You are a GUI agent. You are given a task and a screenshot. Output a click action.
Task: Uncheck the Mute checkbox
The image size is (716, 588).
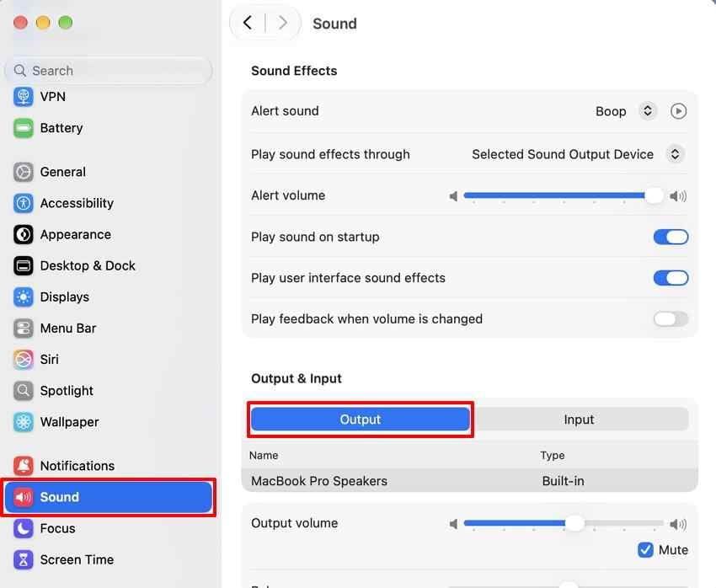[x=644, y=549]
